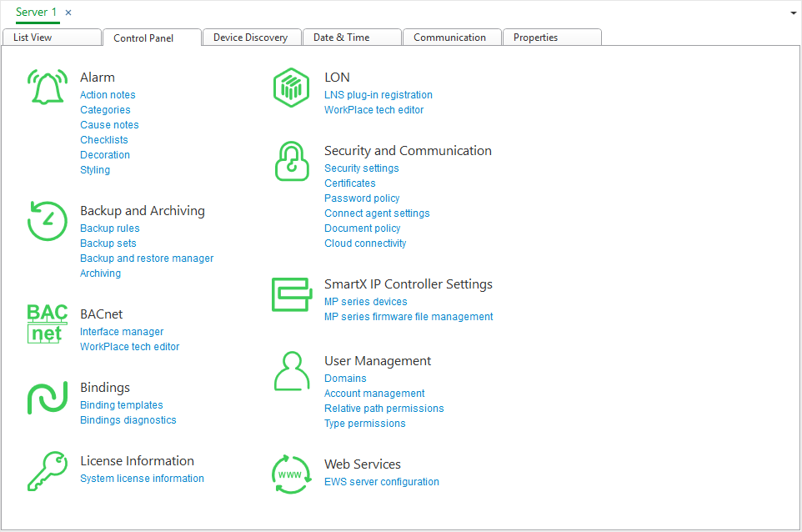
Task: Click the Security and Communication heading
Action: coord(408,151)
